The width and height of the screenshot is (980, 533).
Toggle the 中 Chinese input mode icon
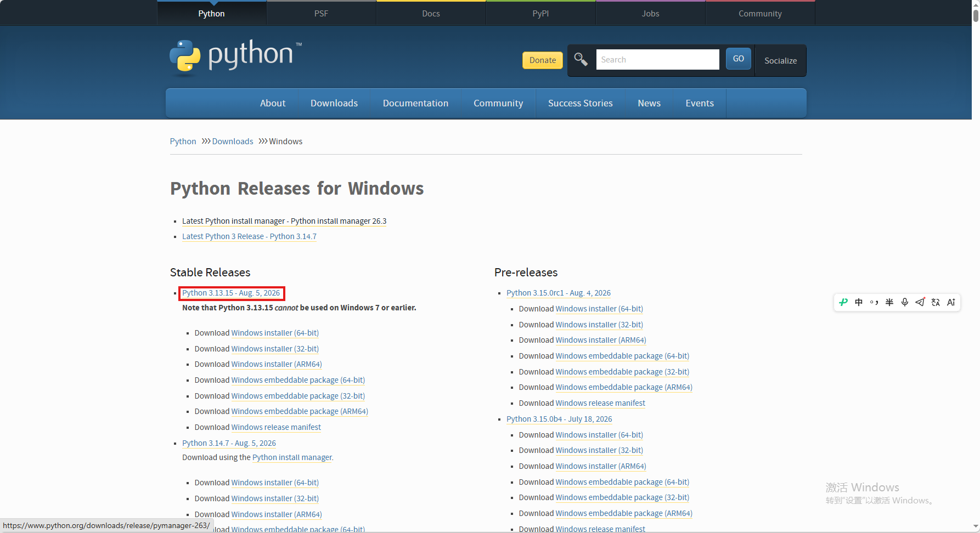pyautogui.click(x=859, y=302)
